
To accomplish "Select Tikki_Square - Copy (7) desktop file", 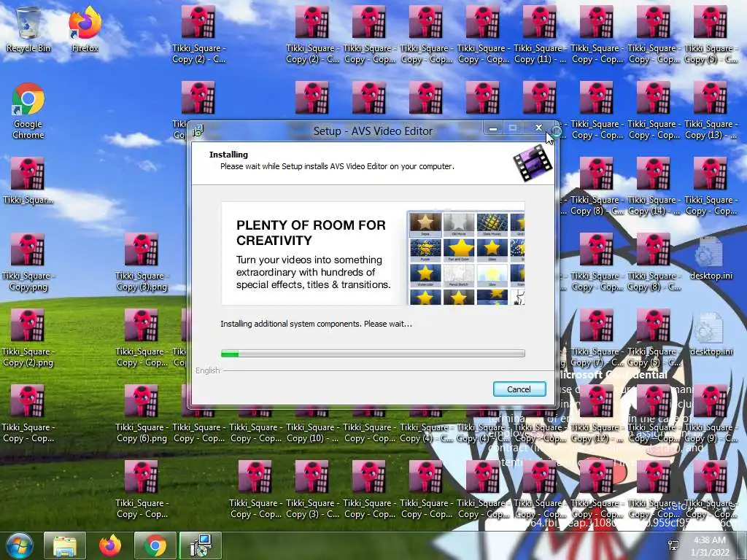I will coord(595,338).
